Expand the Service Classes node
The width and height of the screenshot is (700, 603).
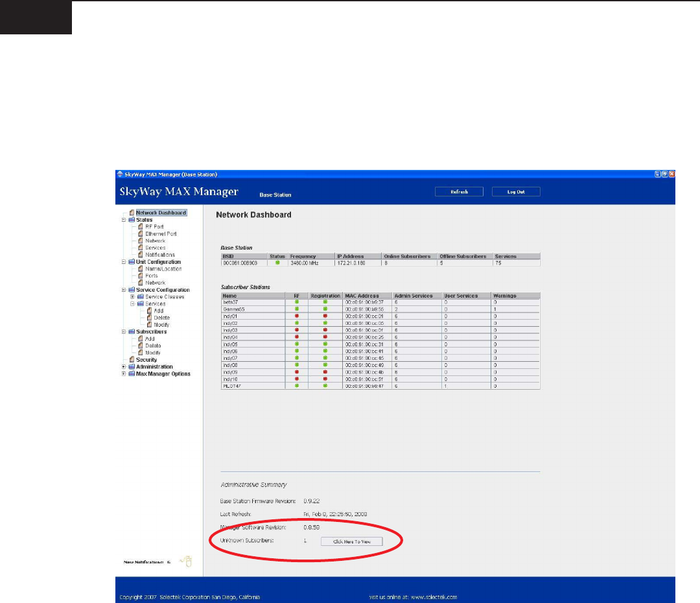click(x=133, y=296)
